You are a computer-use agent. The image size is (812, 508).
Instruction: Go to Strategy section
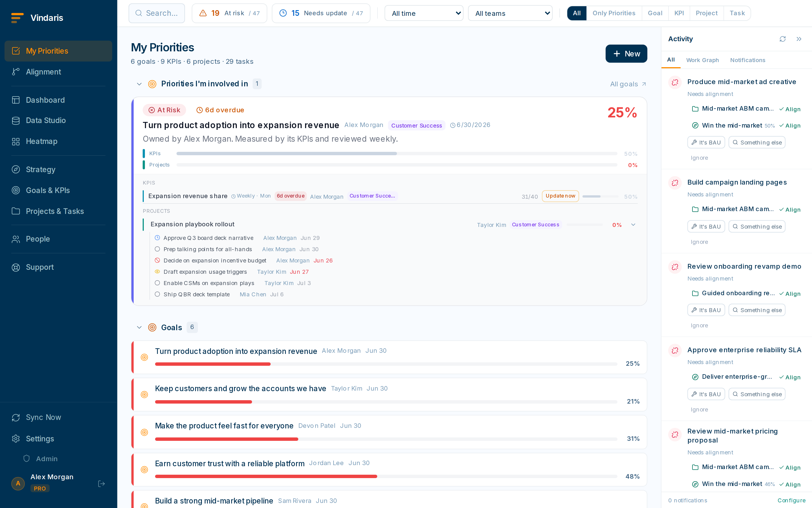pos(58,169)
